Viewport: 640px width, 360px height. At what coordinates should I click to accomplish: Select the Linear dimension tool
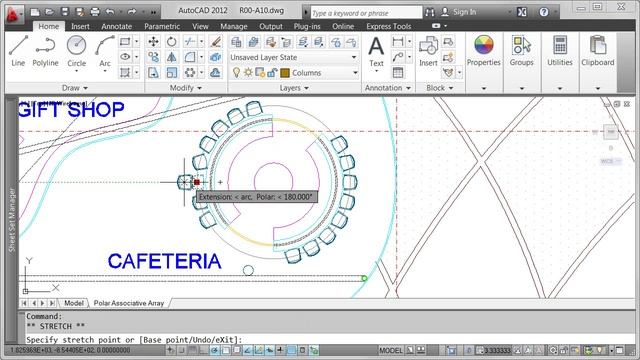click(398, 42)
